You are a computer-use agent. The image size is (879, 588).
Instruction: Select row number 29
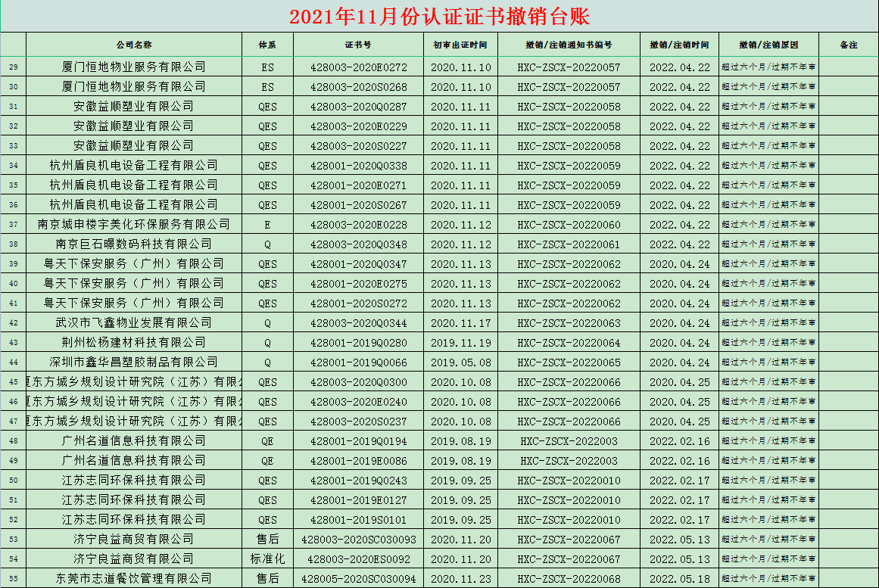point(13,67)
